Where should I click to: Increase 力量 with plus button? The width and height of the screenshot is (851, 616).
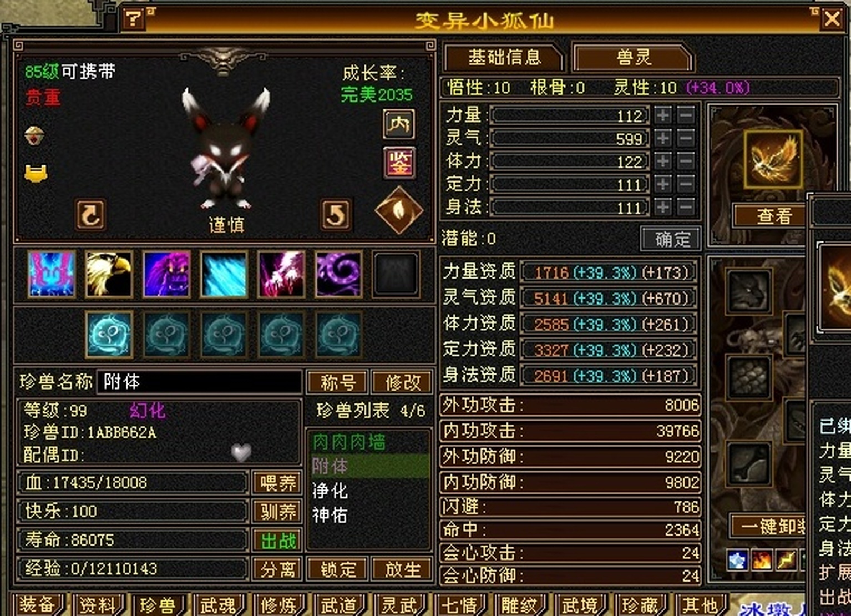tap(663, 115)
